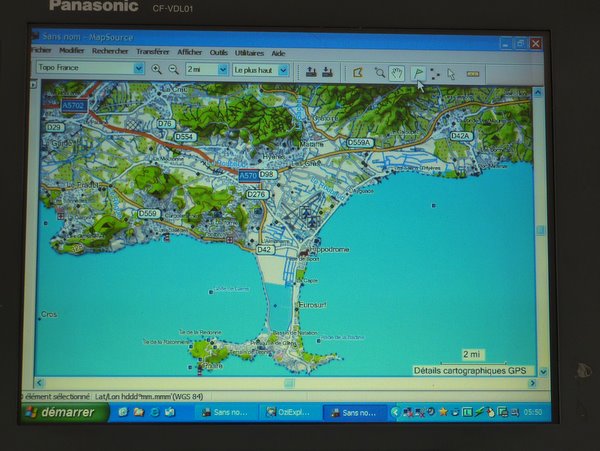Screen dimensions: 600x451
Task: Click the lightning bolt tray icon
Action: 479,412
